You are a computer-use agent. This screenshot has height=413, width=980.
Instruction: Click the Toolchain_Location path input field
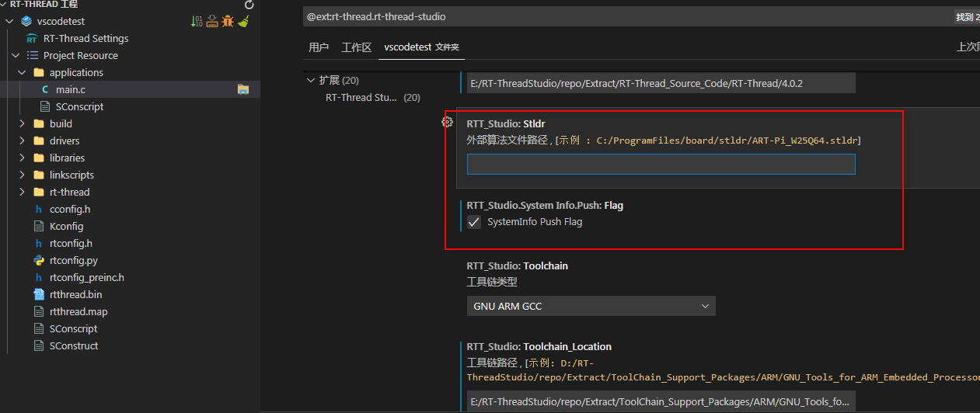point(661,401)
